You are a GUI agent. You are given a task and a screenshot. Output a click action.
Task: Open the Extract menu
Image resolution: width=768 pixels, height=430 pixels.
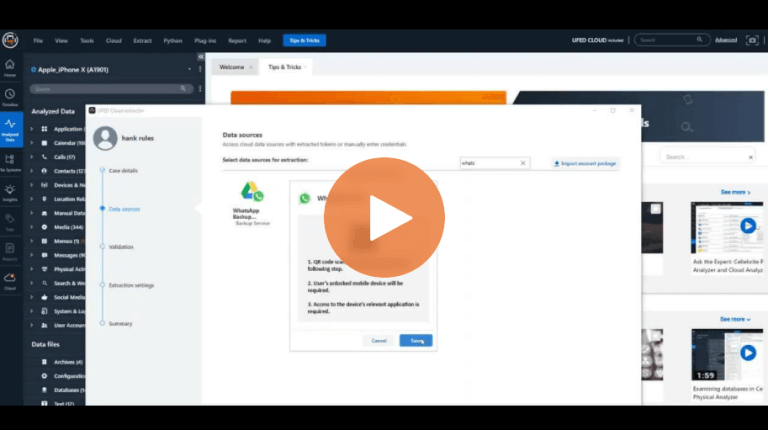click(x=143, y=41)
